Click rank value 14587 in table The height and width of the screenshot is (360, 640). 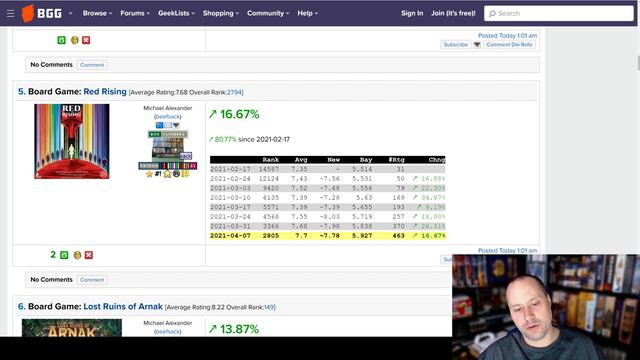pos(269,169)
